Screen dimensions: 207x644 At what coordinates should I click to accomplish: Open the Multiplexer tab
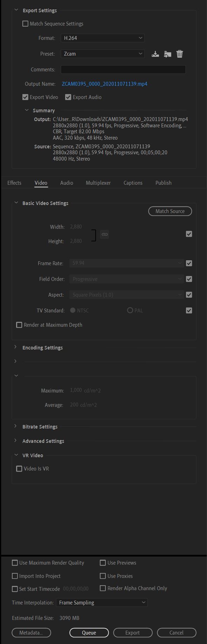[98, 183]
